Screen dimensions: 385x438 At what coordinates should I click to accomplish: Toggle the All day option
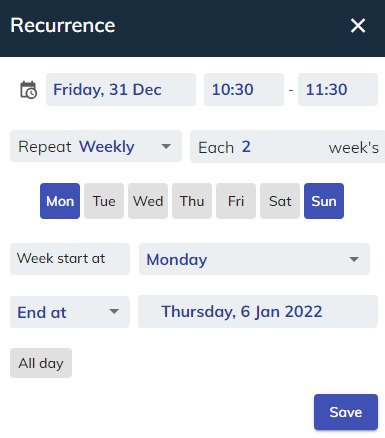click(x=41, y=363)
